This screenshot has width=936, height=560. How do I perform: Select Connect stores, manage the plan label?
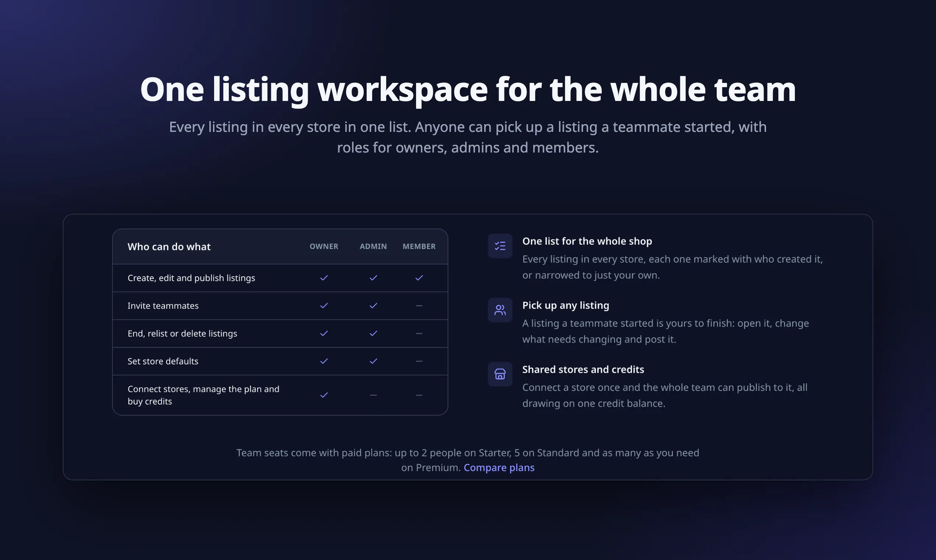click(x=203, y=395)
